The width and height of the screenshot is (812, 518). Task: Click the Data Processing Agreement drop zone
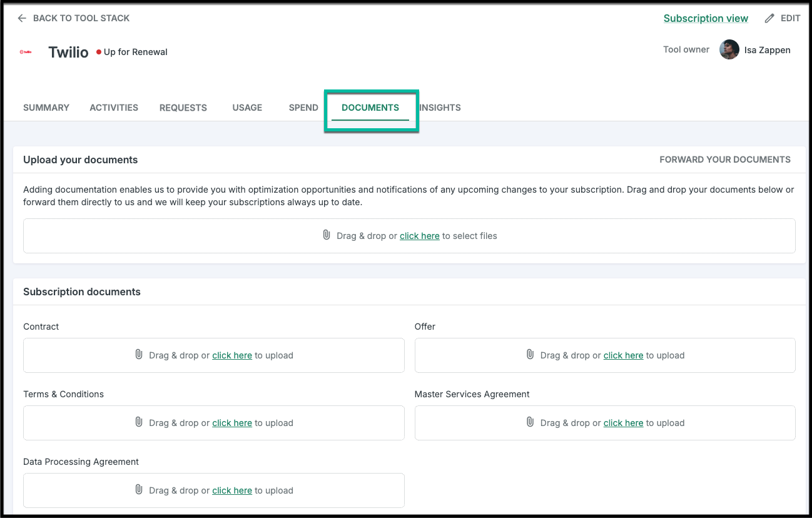click(x=214, y=490)
